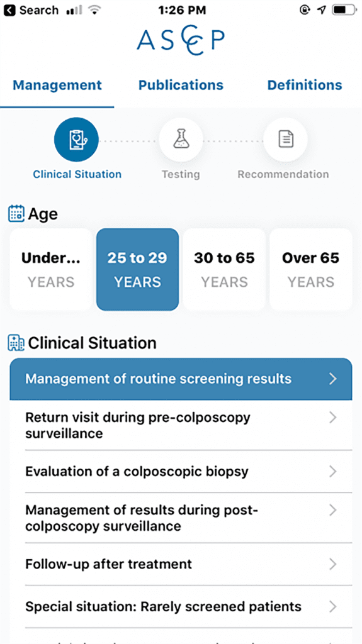
Task: Open Return visit during pre-colposcopy surveillance
Action: (x=181, y=425)
